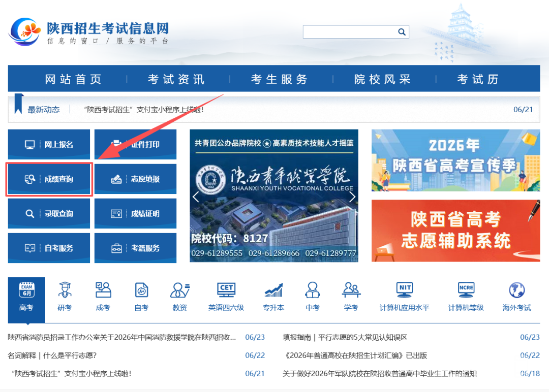Select the 高考 exam tab
The width and height of the screenshot is (549, 392).
click(x=26, y=300)
